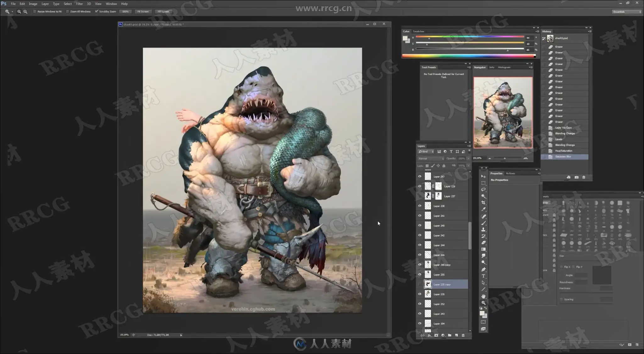Pick the Magic Wand tool
Screen dimensions: 644x354
coord(483,196)
